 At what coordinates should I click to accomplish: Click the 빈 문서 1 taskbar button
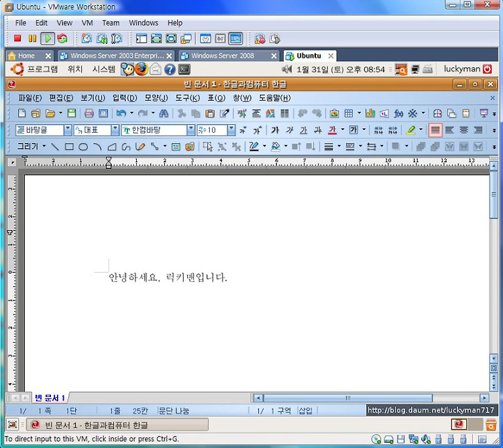[x=117, y=425]
